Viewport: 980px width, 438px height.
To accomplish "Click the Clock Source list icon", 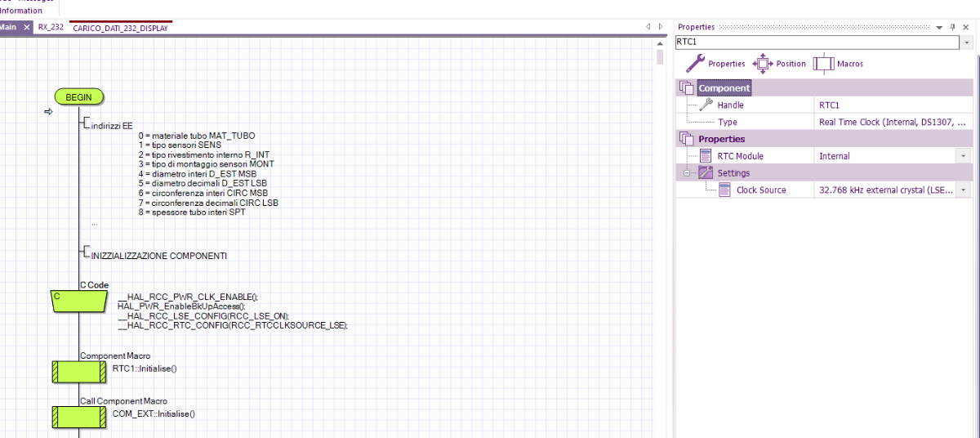I will (x=724, y=190).
